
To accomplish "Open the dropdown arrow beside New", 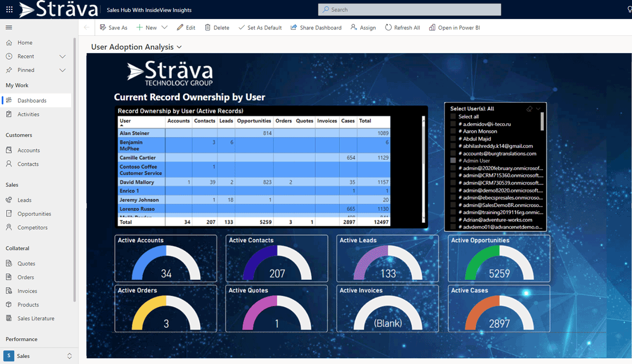I will click(164, 27).
